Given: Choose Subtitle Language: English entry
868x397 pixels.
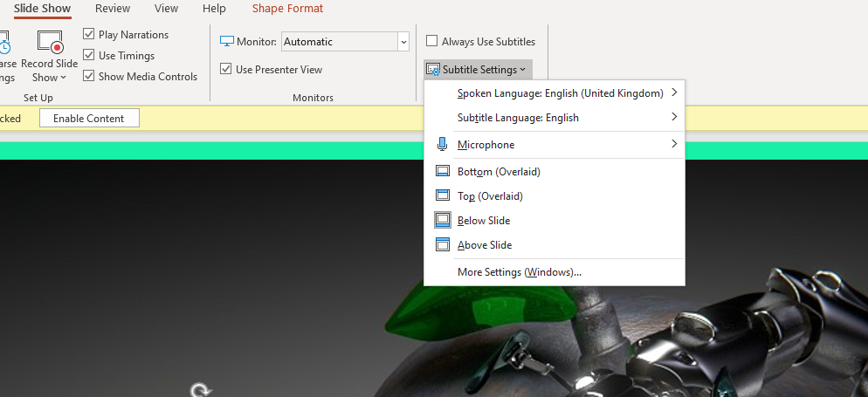Looking at the screenshot, I should click(x=555, y=117).
